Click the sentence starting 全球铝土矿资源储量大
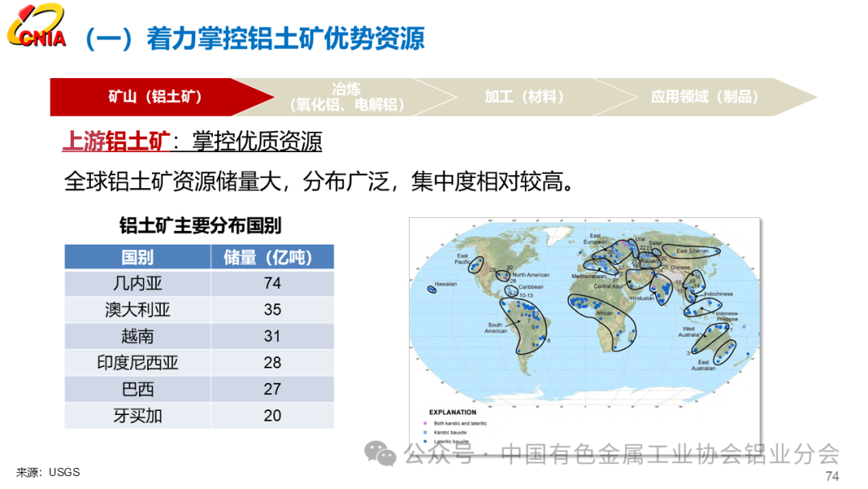This screenshot has width=868, height=489. click(x=319, y=182)
